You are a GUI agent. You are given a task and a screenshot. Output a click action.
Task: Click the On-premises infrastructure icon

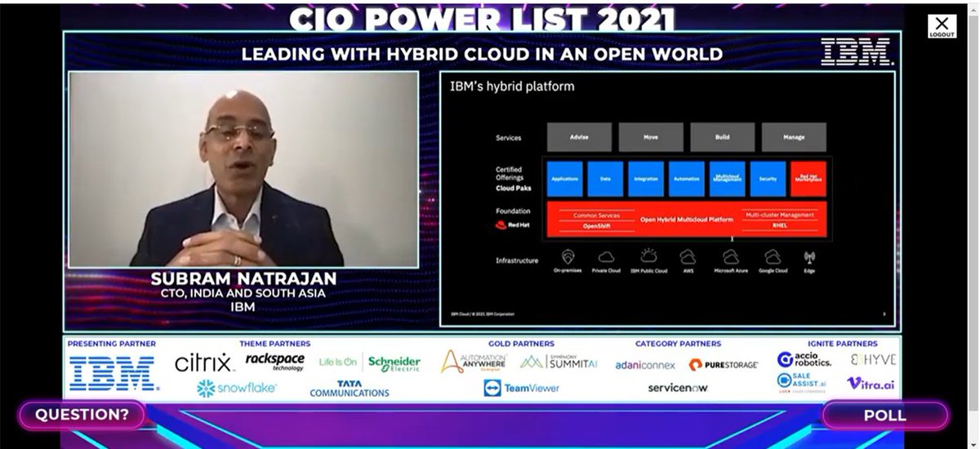coord(568,256)
